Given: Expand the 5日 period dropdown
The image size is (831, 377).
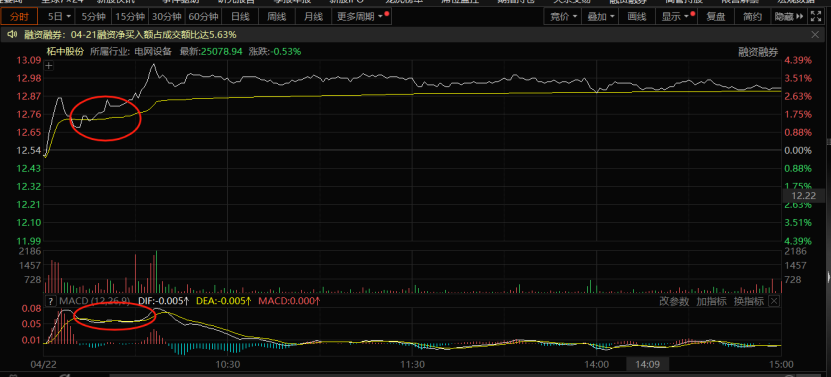Looking at the screenshot, I should click(x=59, y=17).
